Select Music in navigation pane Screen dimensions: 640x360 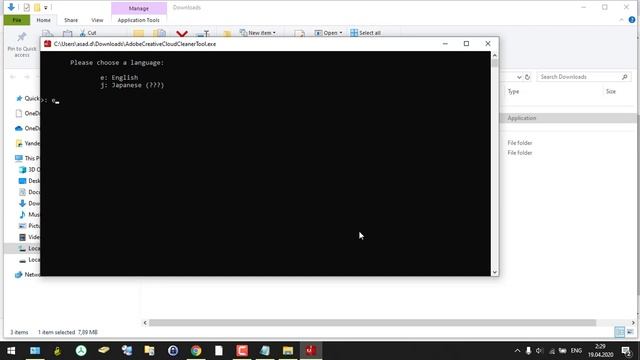(x=29, y=214)
